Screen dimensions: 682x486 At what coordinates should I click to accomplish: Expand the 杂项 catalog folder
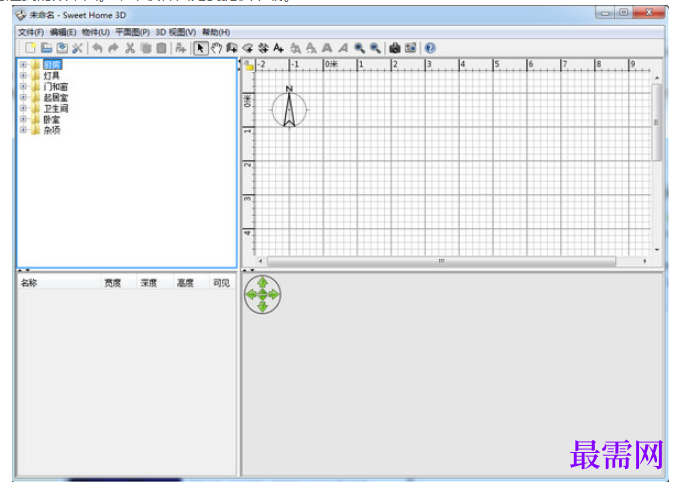(23, 130)
